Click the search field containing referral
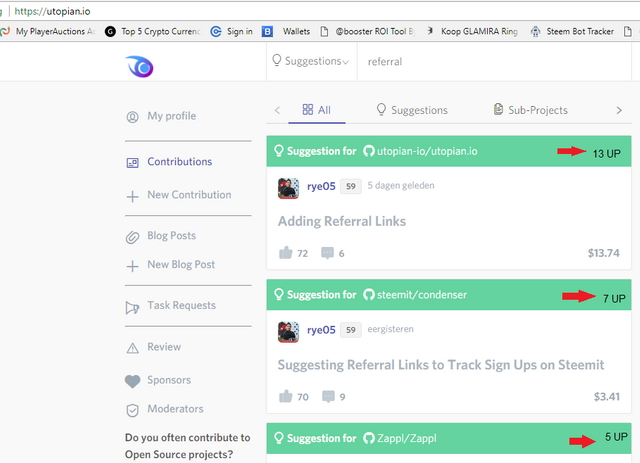This screenshot has height=463, width=640. pos(494,61)
